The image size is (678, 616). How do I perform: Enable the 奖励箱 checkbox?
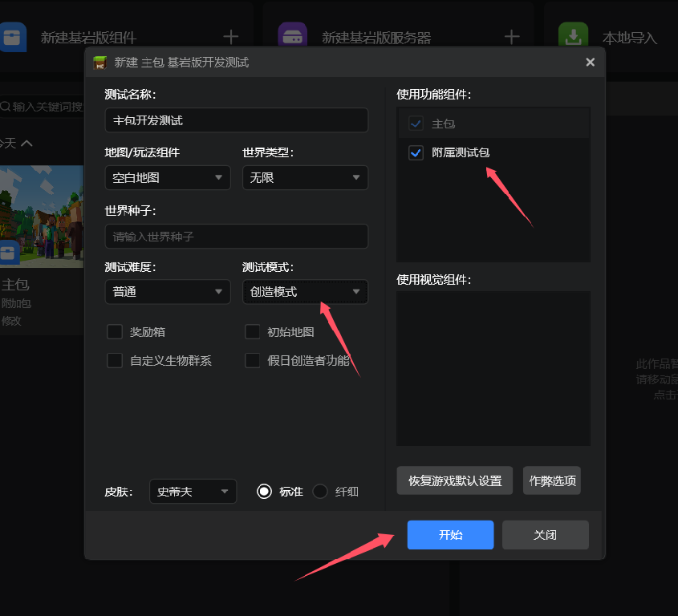115,332
